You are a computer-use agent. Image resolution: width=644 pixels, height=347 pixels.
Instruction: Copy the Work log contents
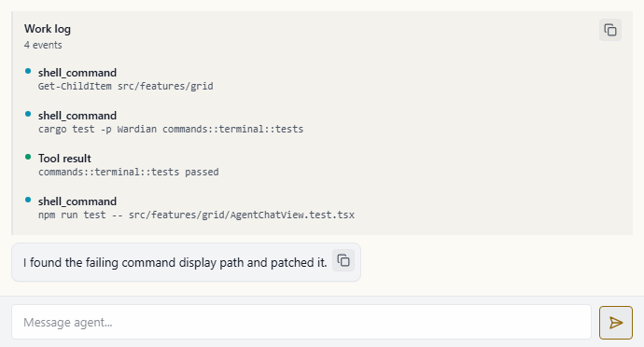pos(609,30)
